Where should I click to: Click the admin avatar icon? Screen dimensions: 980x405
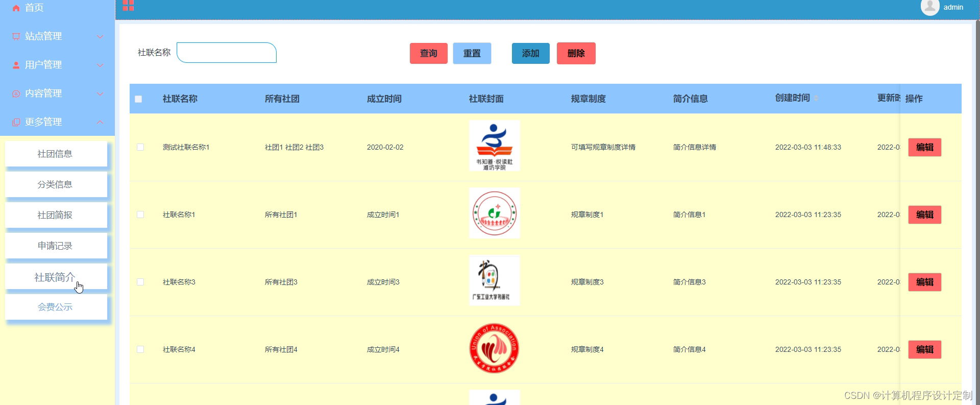[930, 7]
